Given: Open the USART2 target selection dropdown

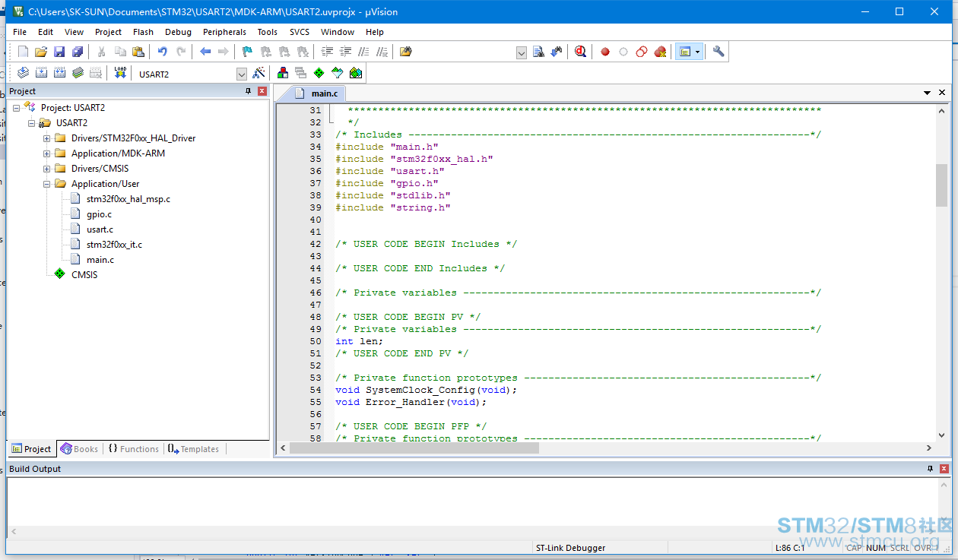Looking at the screenshot, I should pos(242,74).
